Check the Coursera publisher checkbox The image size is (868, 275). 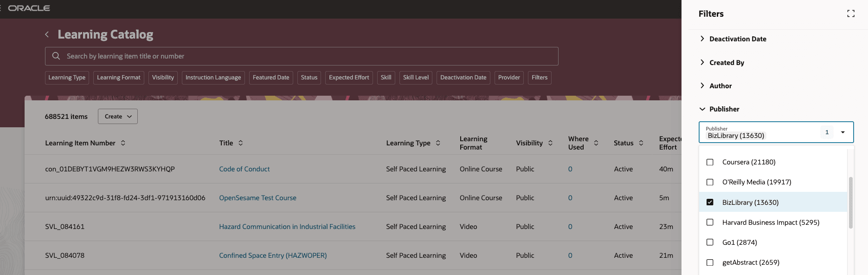(x=710, y=162)
